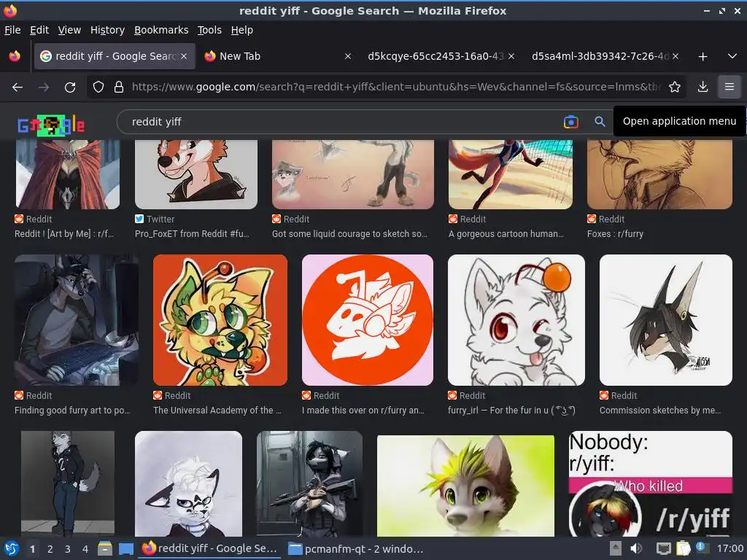This screenshot has height=560, width=747.
Task: Open 'Finding good furry art to po...' link
Action: 72,410
